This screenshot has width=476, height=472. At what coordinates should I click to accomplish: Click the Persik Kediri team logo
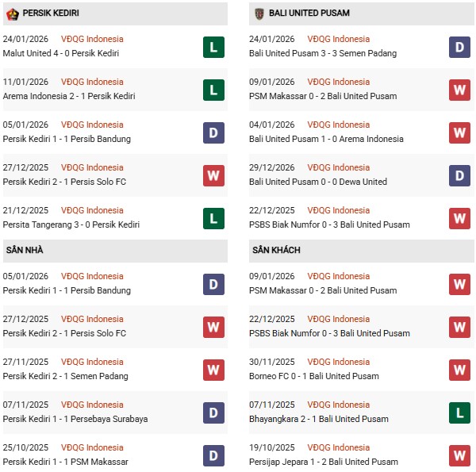[x=12, y=13]
